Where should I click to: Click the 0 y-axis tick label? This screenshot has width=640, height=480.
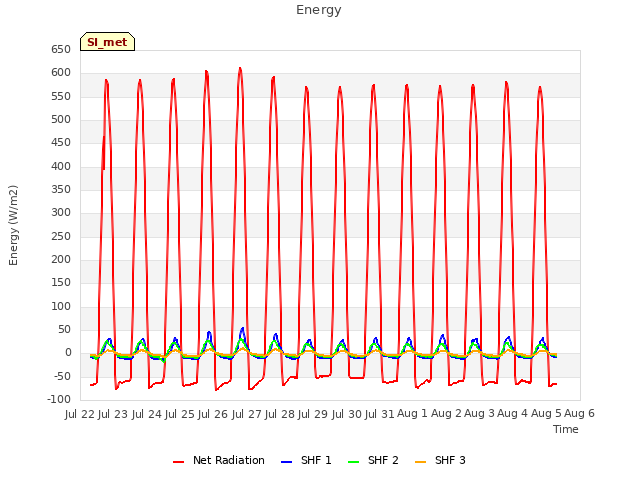(x=68, y=353)
